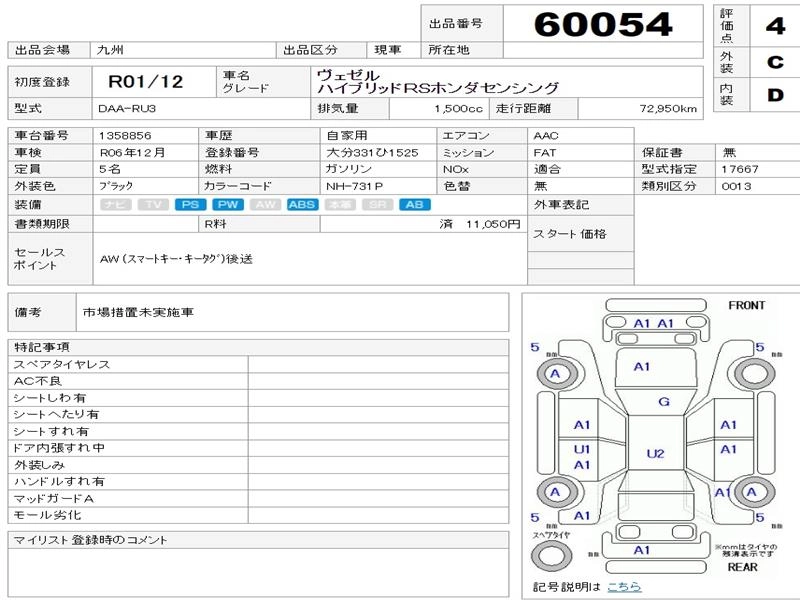Screen dimensions: 800x600
Task: Click the registration number 大分331ひ1525
Action: click(x=372, y=153)
